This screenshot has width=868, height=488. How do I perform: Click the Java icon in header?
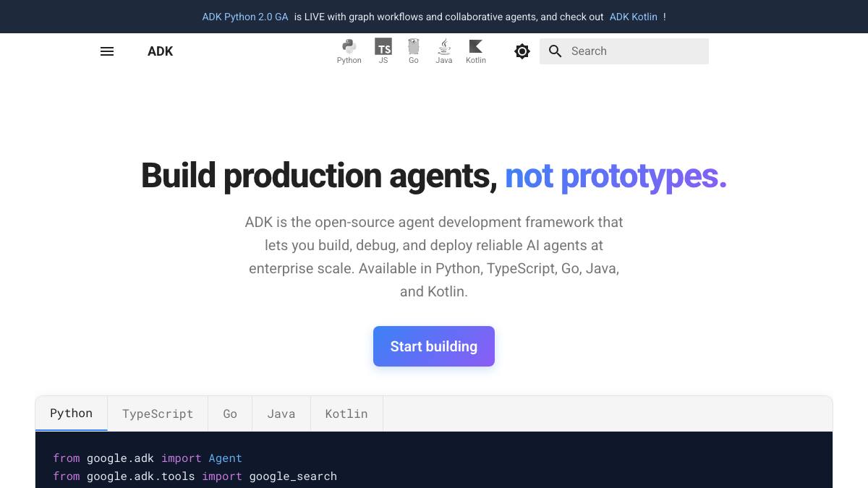tap(444, 51)
